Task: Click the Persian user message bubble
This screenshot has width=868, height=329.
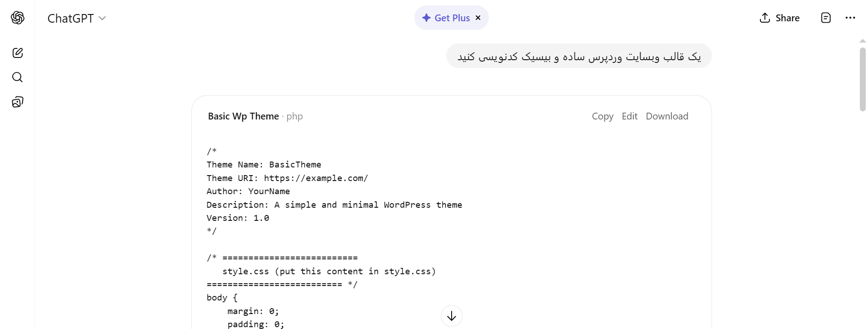Action: pyautogui.click(x=578, y=56)
